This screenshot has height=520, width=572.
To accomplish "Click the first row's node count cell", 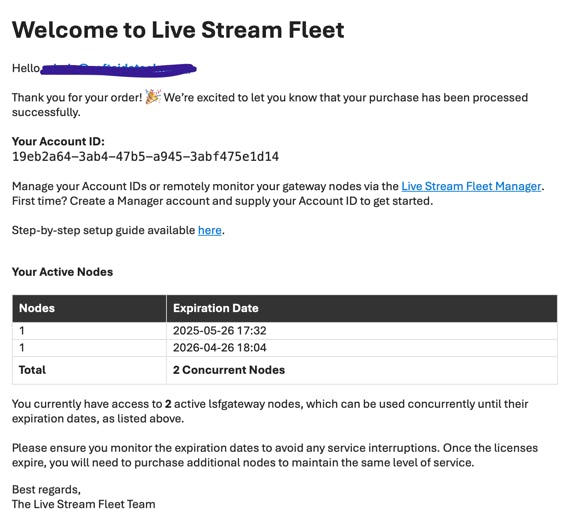I will click(89, 331).
